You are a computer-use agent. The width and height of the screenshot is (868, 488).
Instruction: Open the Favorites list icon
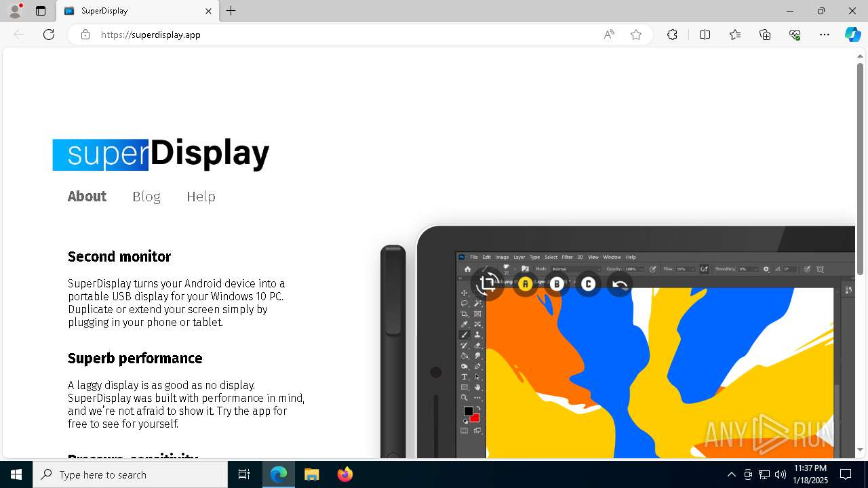point(735,35)
